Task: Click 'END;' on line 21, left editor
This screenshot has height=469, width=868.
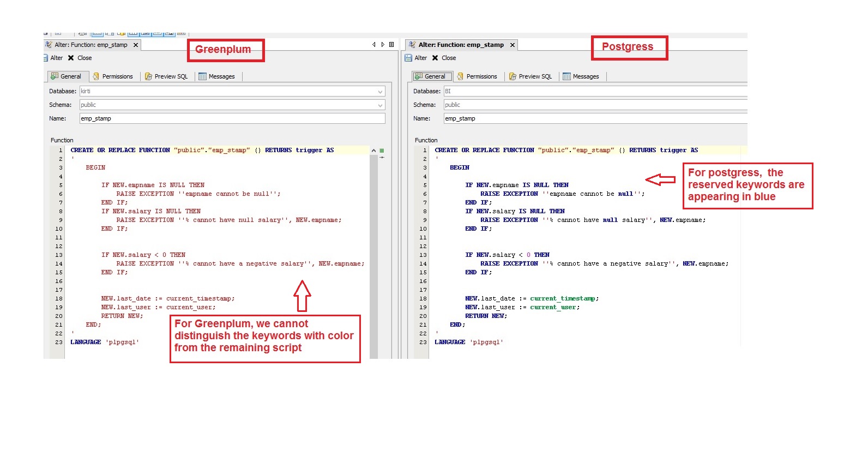Action: click(93, 324)
